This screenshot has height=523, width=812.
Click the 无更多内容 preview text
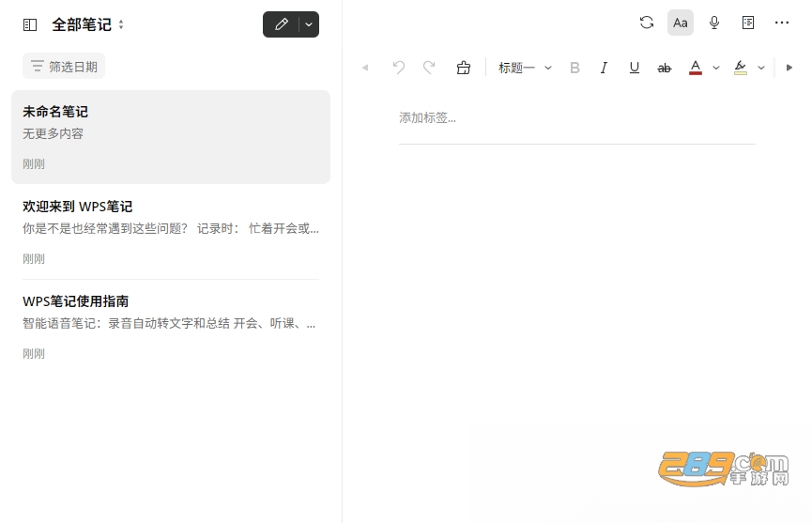(53, 133)
